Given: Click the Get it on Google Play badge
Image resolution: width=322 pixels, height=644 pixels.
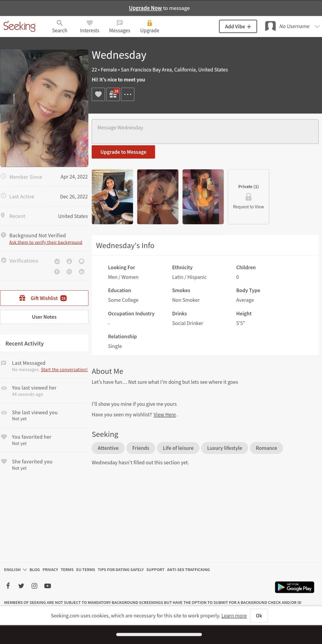Looking at the screenshot, I should point(294,587).
